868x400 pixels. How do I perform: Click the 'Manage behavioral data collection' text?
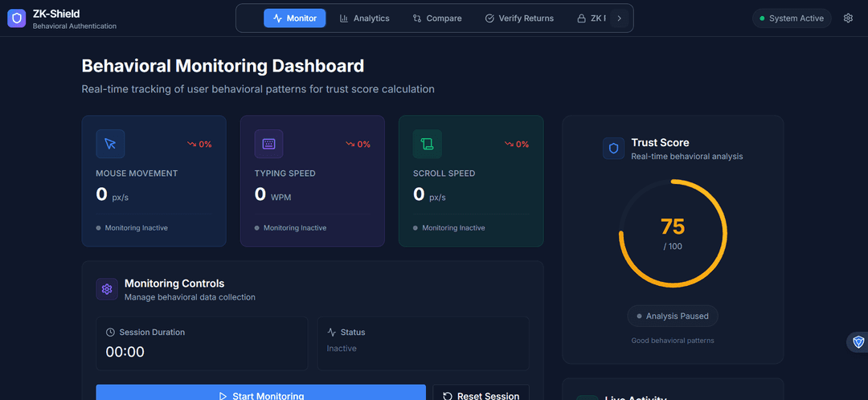190,297
